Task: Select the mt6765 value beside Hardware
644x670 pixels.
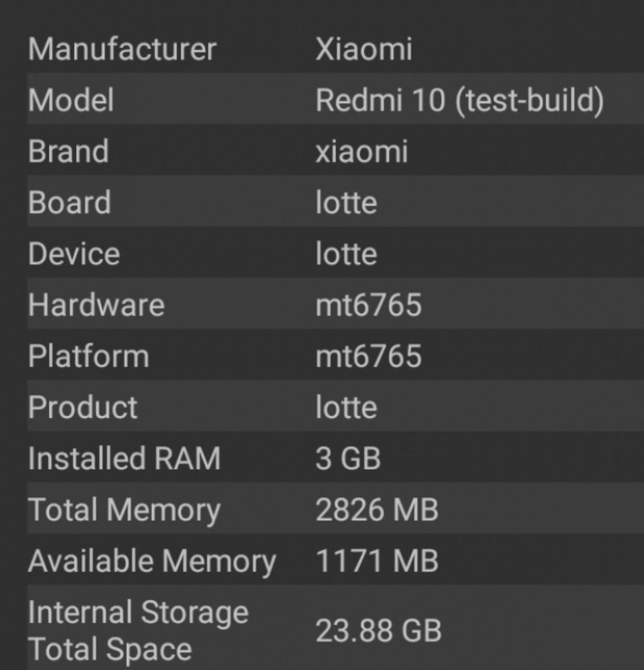Action: (x=368, y=305)
